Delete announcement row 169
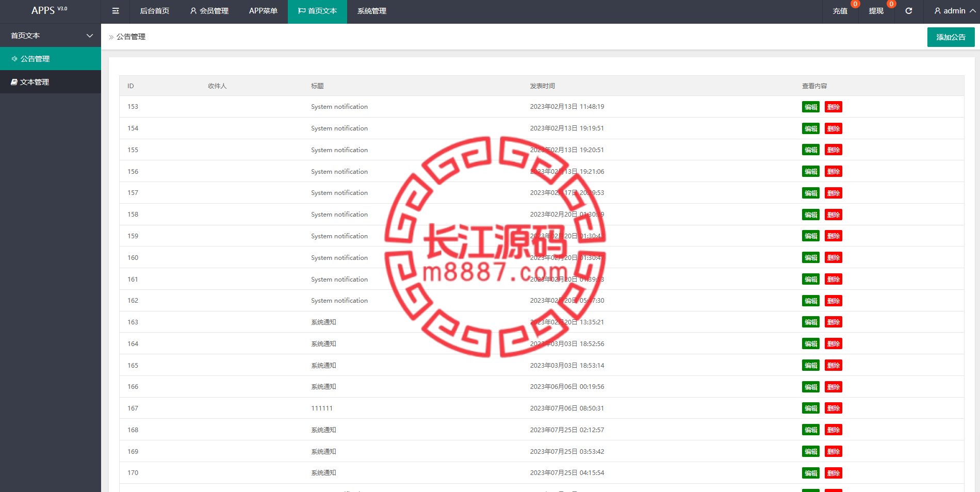 [834, 452]
